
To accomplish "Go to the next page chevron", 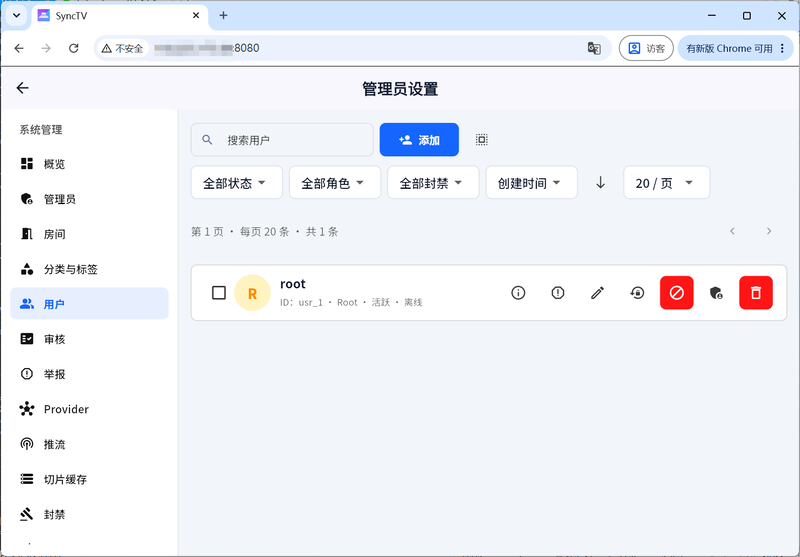I will point(769,232).
